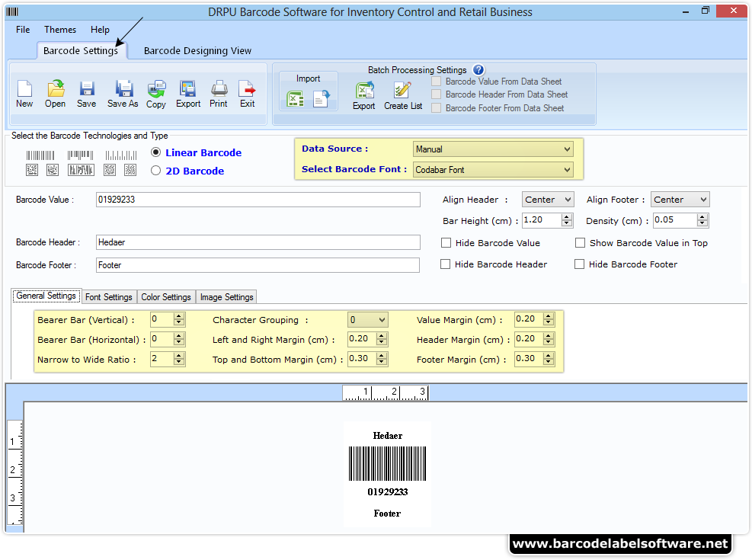The height and width of the screenshot is (560, 752).
Task: Click the Save As icon
Action: pyautogui.click(x=123, y=89)
